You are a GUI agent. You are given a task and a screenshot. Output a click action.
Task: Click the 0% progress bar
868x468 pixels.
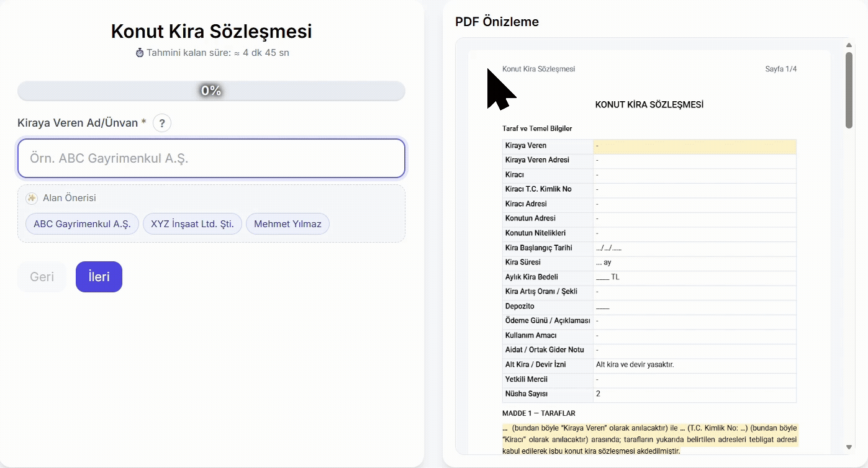[211, 91]
